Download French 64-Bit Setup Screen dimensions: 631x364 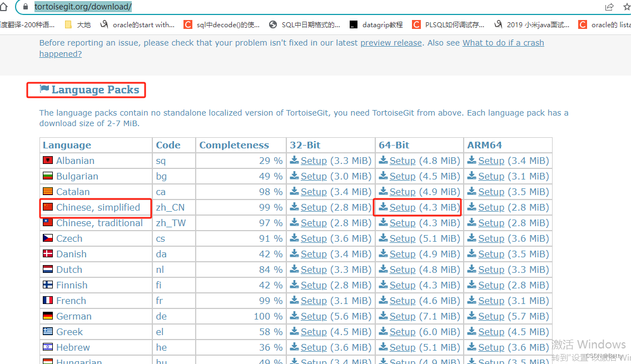tap(403, 301)
